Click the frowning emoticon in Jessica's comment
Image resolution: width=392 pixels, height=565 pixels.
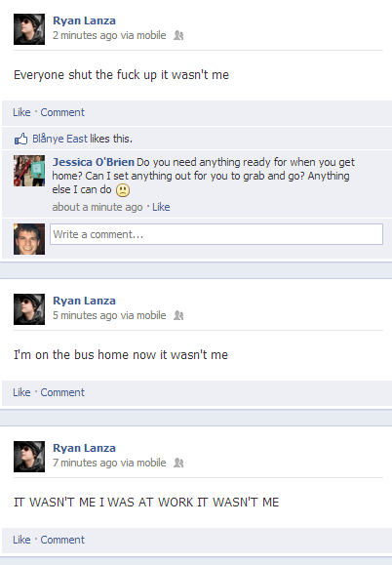pyautogui.click(x=123, y=190)
